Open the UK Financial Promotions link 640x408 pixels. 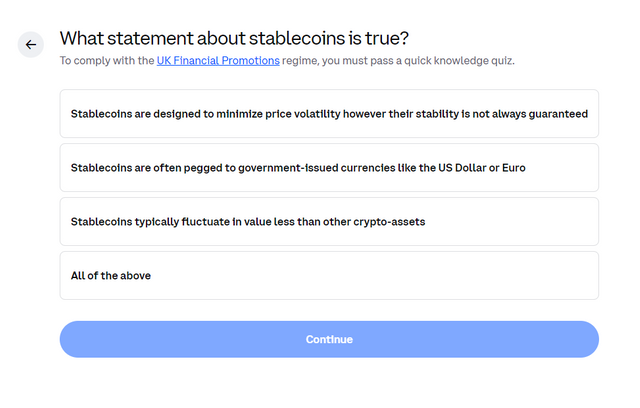218,61
